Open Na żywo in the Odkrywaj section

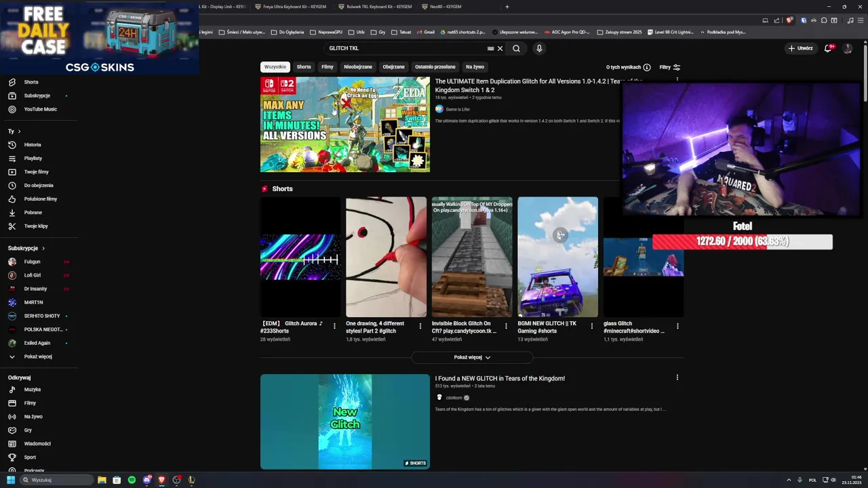(x=33, y=417)
